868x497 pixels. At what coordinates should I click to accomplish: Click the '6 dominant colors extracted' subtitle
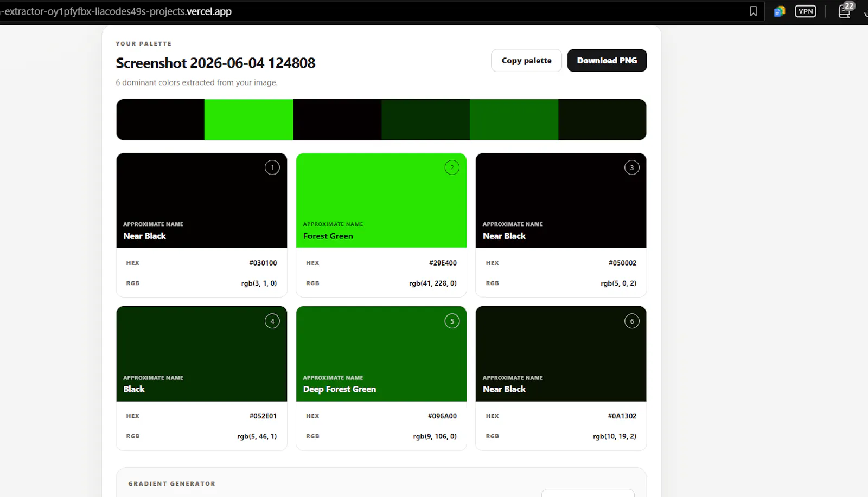coord(196,82)
